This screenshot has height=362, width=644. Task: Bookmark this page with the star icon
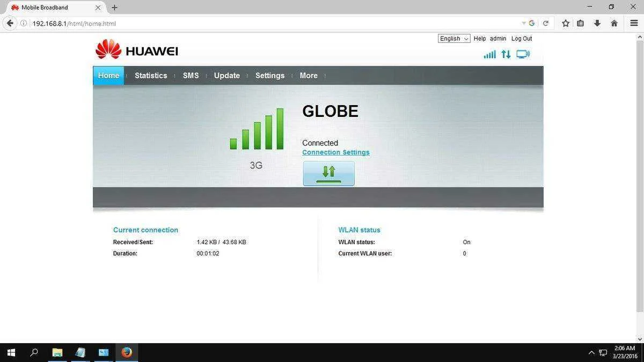(x=566, y=23)
